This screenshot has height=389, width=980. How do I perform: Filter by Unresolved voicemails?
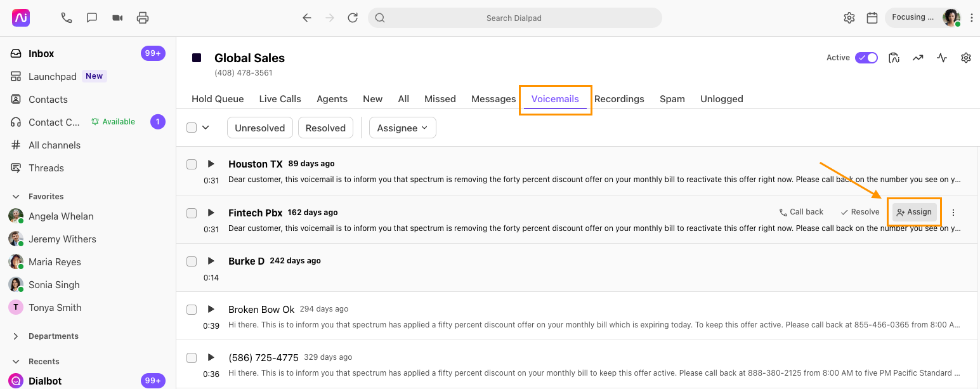260,128
